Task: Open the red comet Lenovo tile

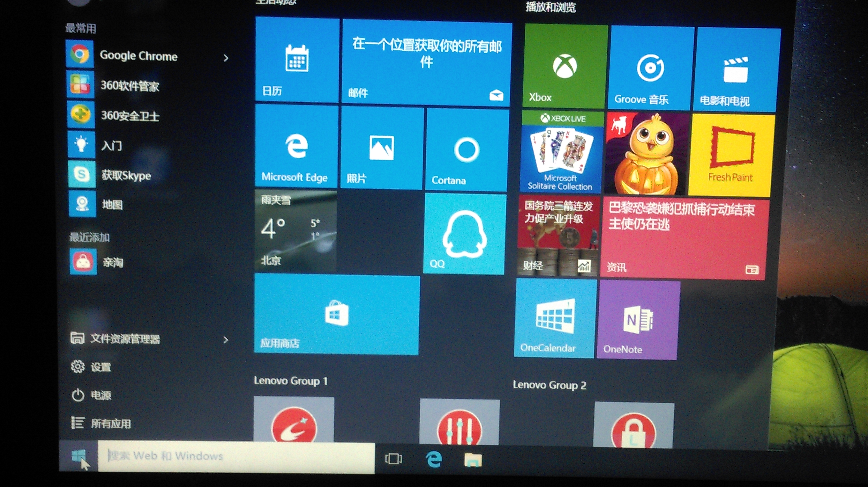Action: (293, 420)
